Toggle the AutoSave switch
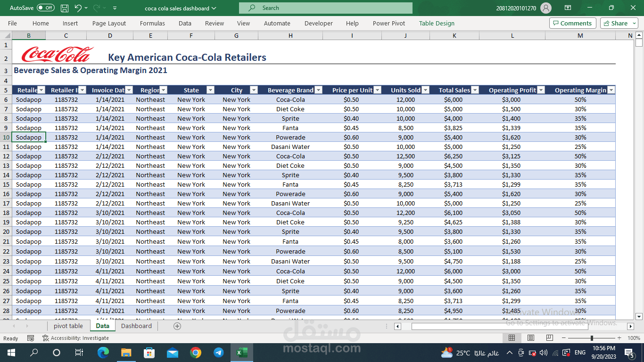Screen dimensions: 644x362 click(x=46, y=8)
